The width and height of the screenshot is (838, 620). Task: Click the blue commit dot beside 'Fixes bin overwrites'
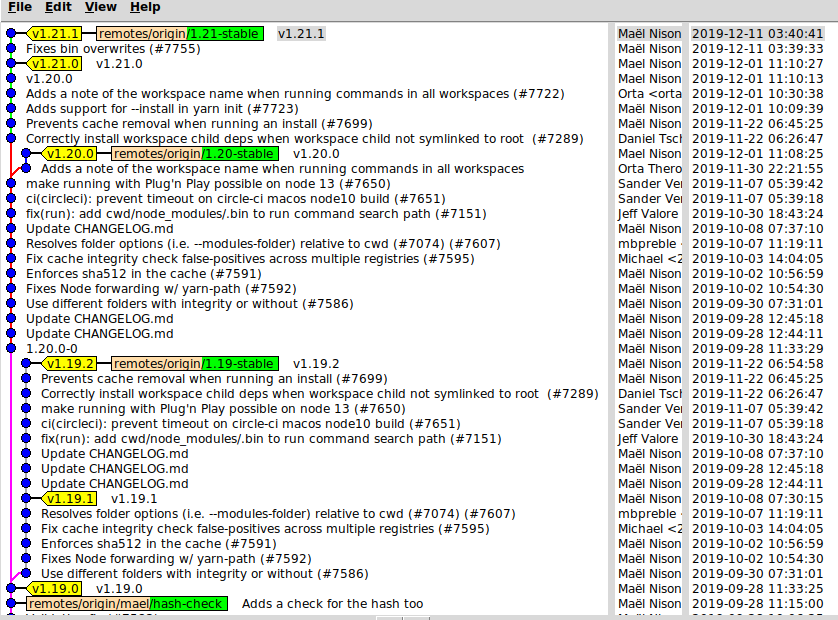[10, 48]
